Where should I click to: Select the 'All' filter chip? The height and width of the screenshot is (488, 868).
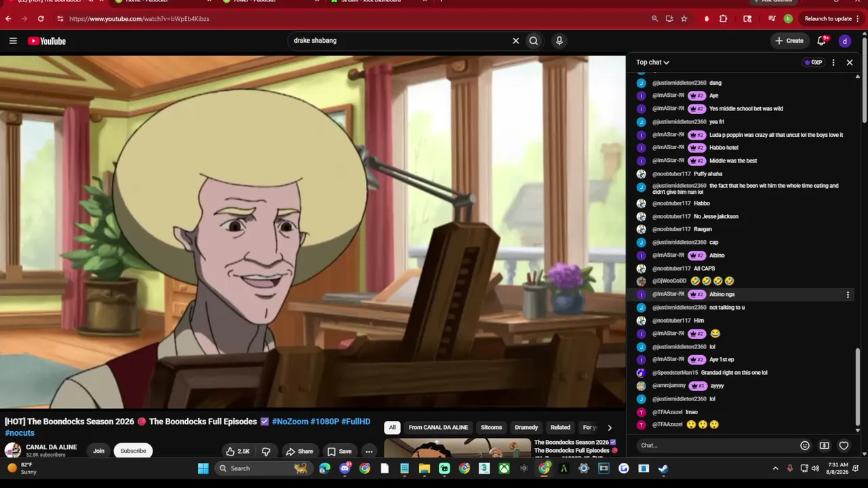pos(392,428)
